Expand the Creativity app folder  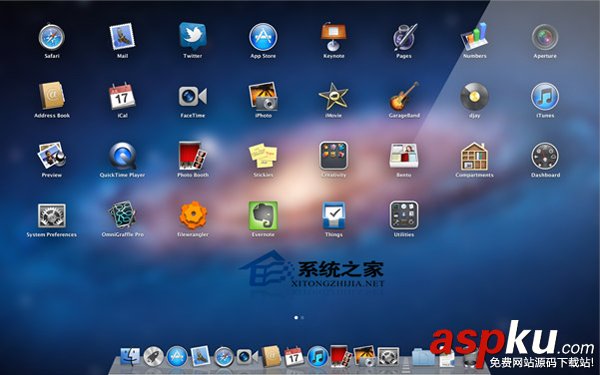pyautogui.click(x=334, y=156)
